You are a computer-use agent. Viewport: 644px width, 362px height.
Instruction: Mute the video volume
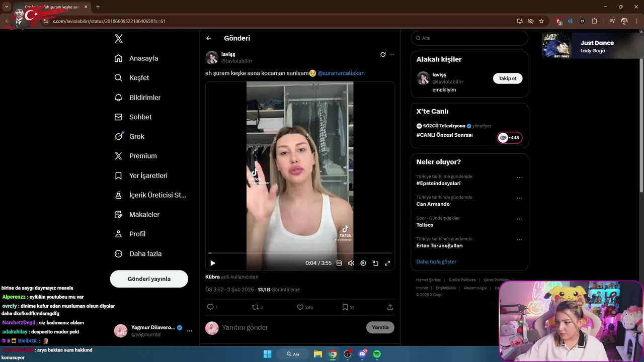351,263
